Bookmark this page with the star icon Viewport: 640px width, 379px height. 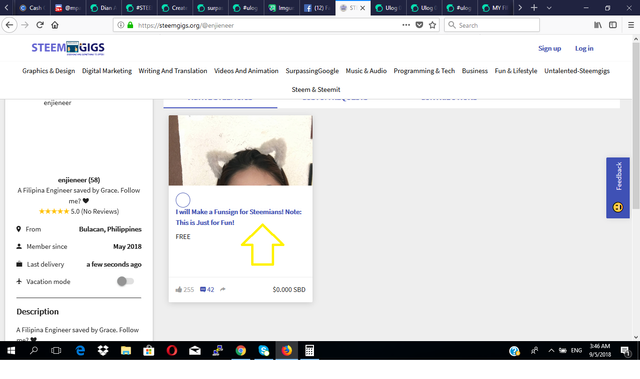[433, 25]
